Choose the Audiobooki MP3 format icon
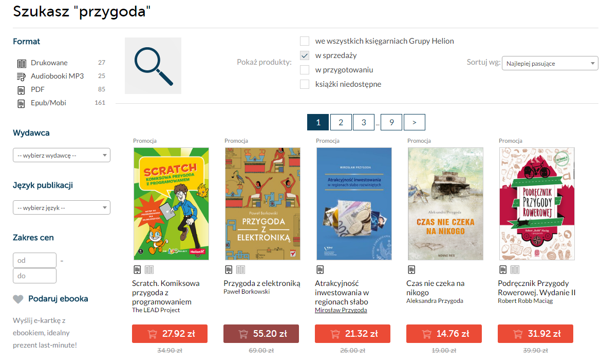The height and width of the screenshot is (364, 601). (21, 76)
